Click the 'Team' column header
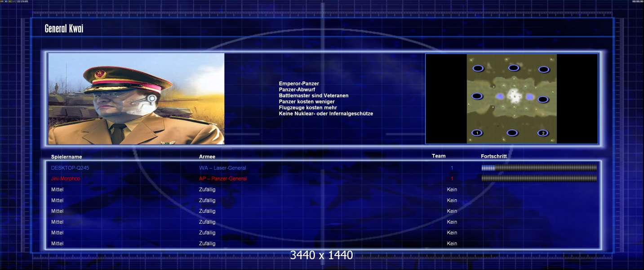Image resolution: width=644 pixels, height=270 pixels. [x=439, y=156]
